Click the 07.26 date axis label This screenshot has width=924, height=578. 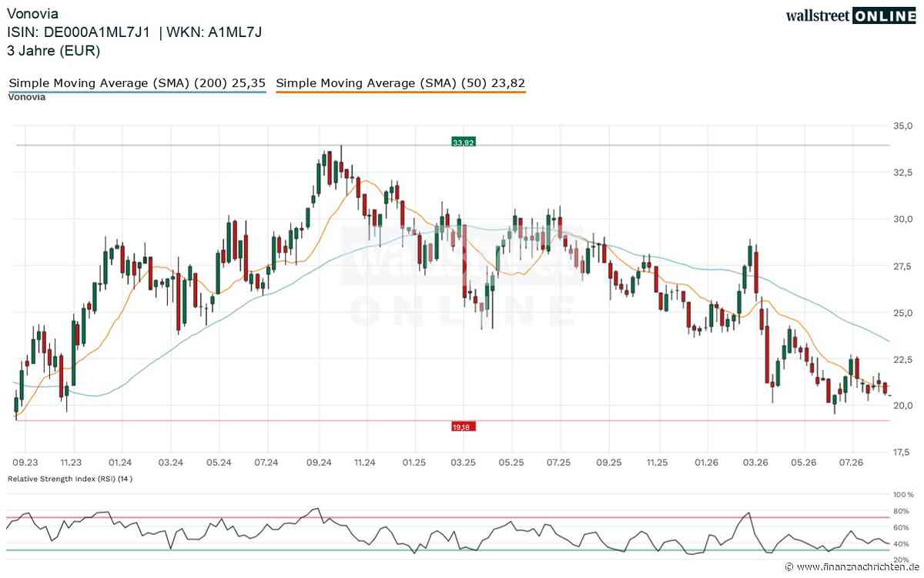pyautogui.click(x=852, y=462)
